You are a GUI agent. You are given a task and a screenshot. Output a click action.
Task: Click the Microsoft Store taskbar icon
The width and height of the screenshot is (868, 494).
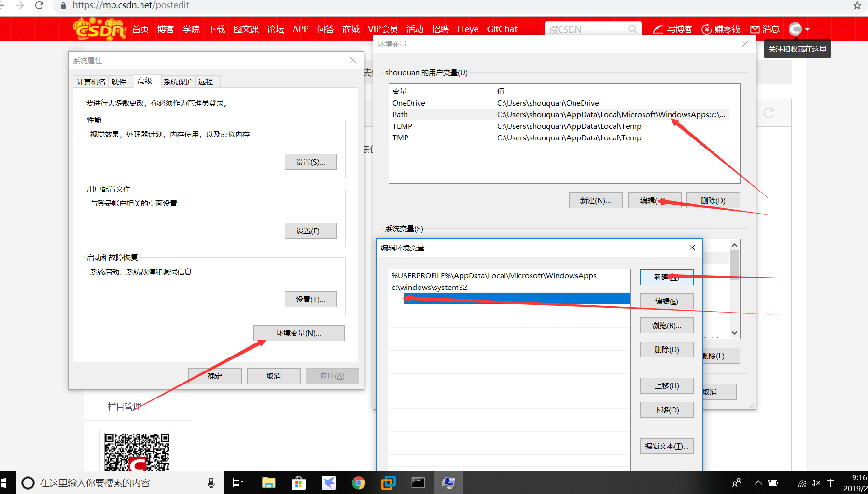(299, 482)
